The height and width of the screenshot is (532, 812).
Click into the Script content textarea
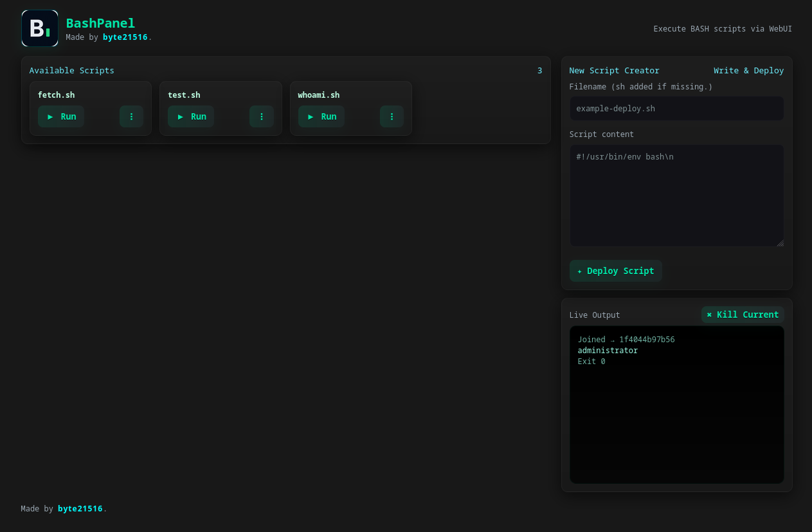(x=676, y=196)
